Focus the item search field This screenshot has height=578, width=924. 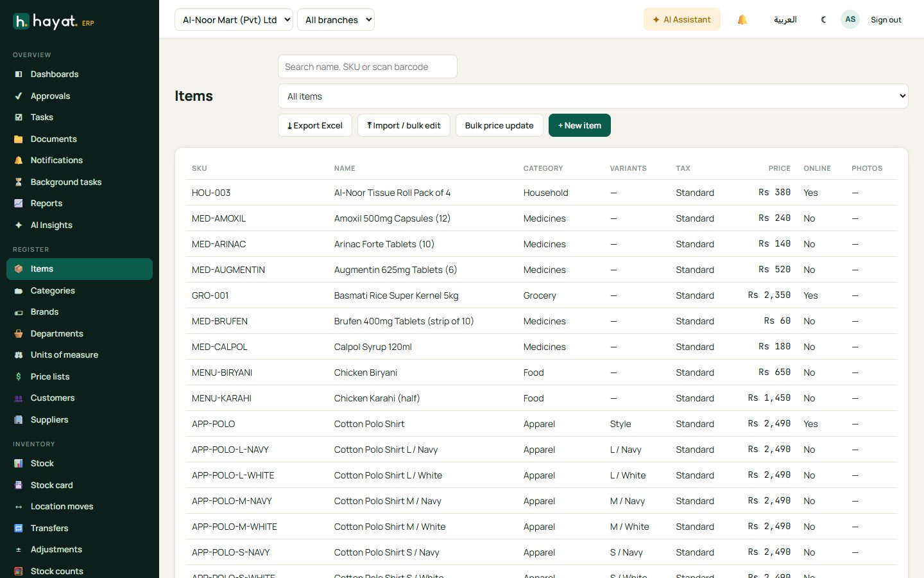(x=368, y=67)
